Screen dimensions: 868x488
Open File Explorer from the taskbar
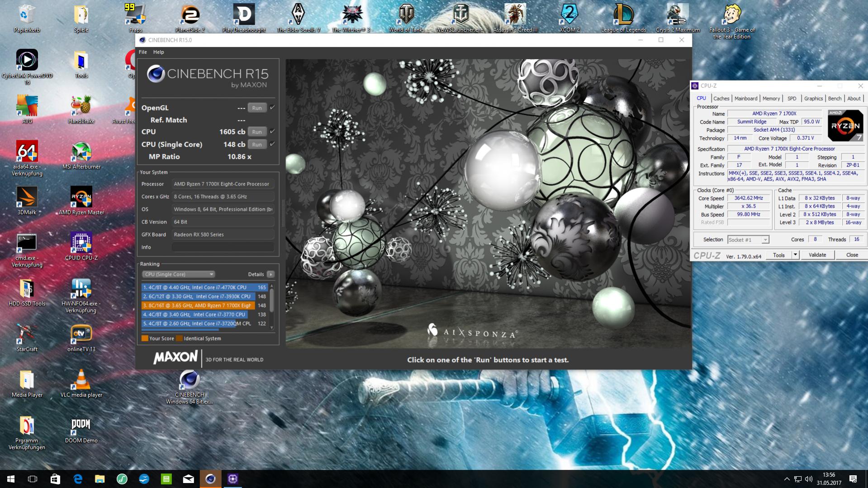tap(100, 479)
